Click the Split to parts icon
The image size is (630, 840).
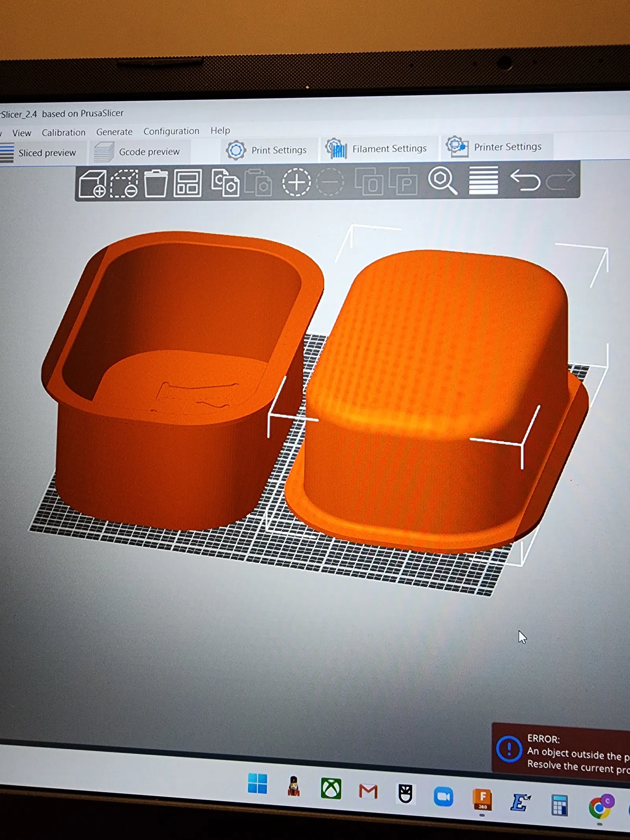coord(403,181)
